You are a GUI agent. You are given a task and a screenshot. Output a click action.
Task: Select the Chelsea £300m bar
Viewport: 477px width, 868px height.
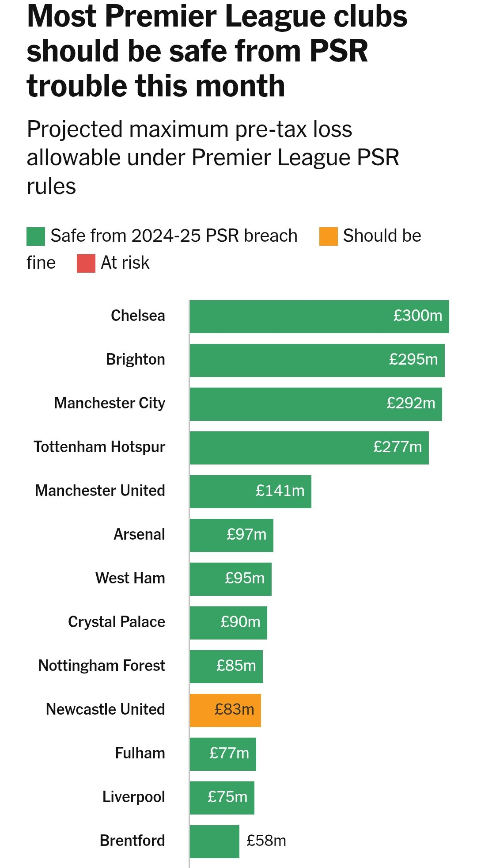pyautogui.click(x=319, y=316)
